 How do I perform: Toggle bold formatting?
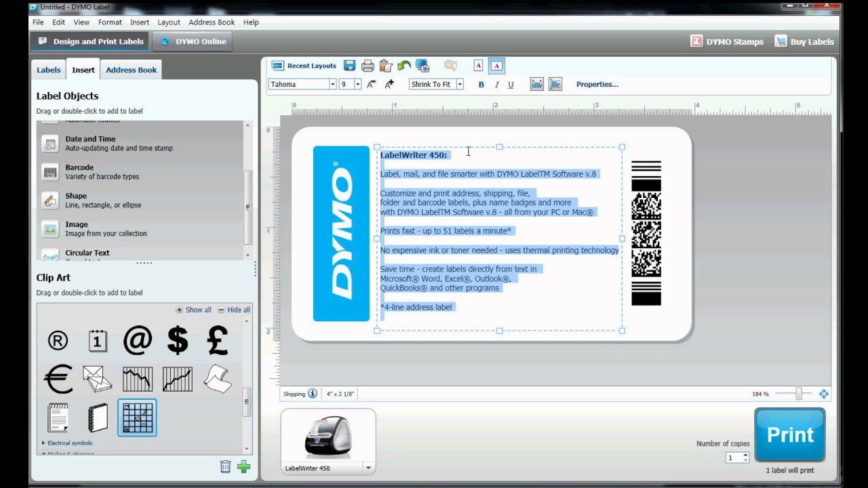481,85
